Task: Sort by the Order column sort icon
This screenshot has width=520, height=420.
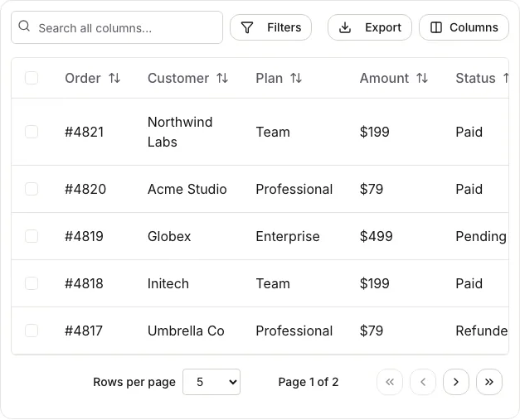Action: (x=114, y=79)
